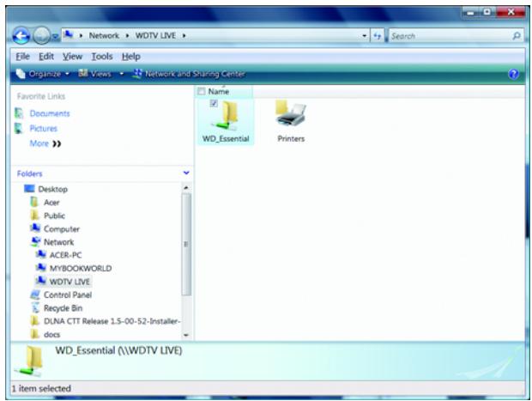Select Network in the folder tree
The width and height of the screenshot is (532, 401).
[58, 242]
